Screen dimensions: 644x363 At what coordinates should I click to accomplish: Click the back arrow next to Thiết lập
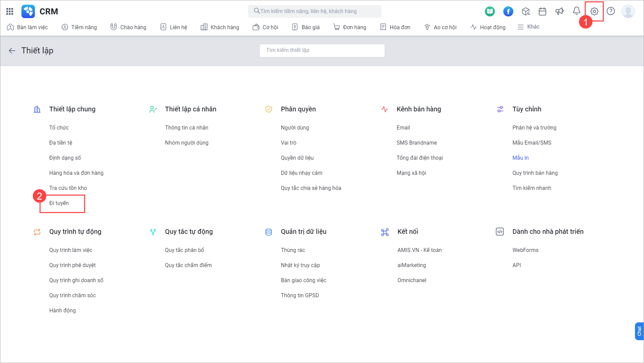click(12, 50)
